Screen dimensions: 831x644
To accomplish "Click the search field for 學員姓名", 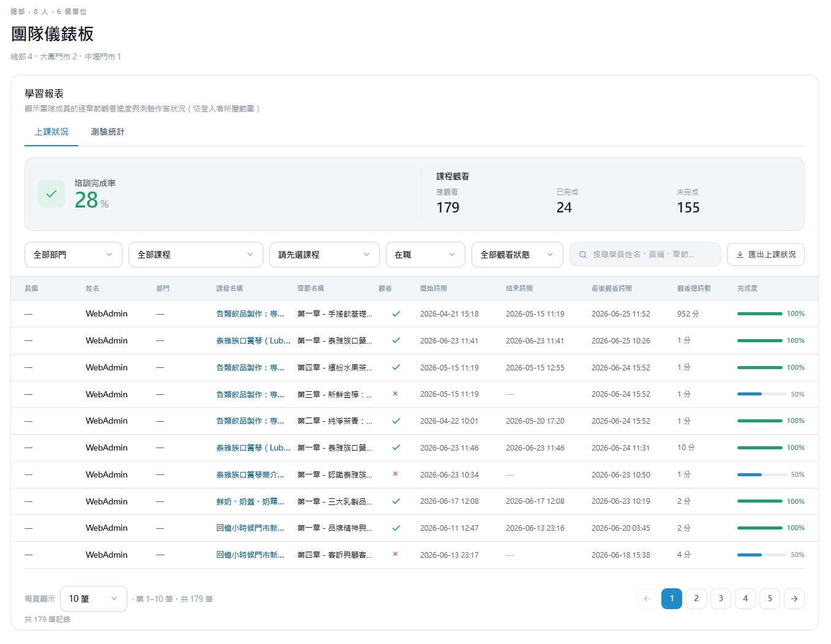I will click(x=645, y=255).
